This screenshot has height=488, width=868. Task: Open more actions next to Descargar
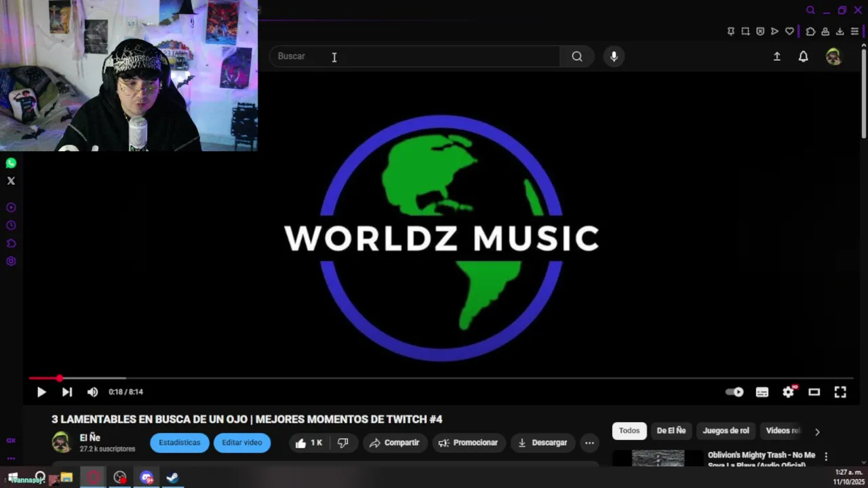pos(589,443)
